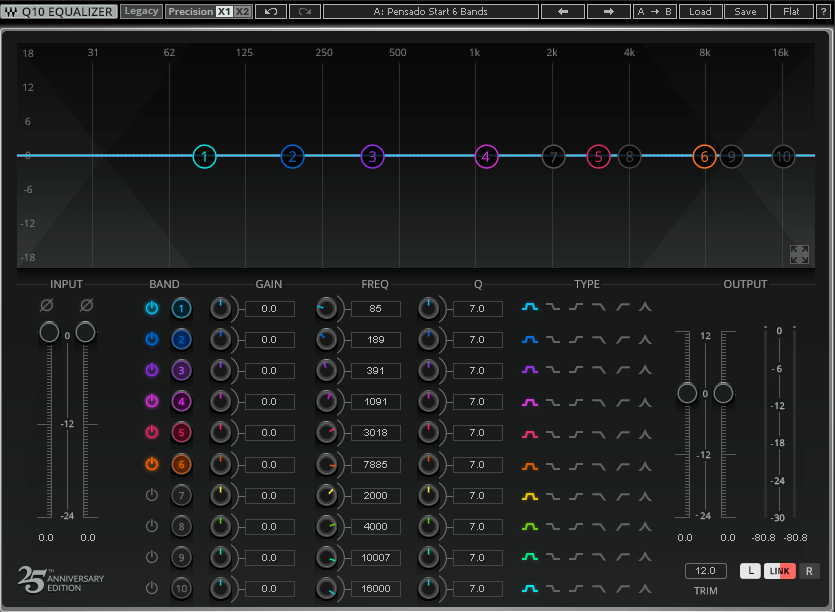Click band 1 node on the EQ graph

click(x=204, y=157)
